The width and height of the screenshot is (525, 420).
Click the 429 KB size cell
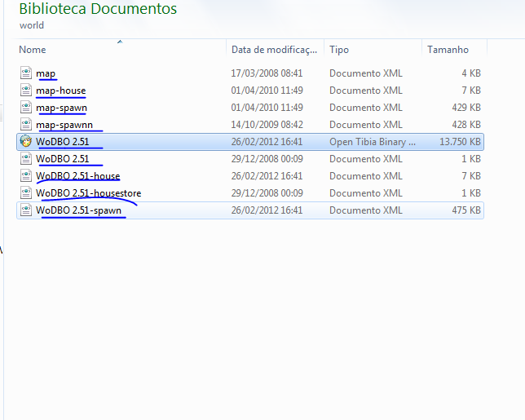(x=466, y=107)
